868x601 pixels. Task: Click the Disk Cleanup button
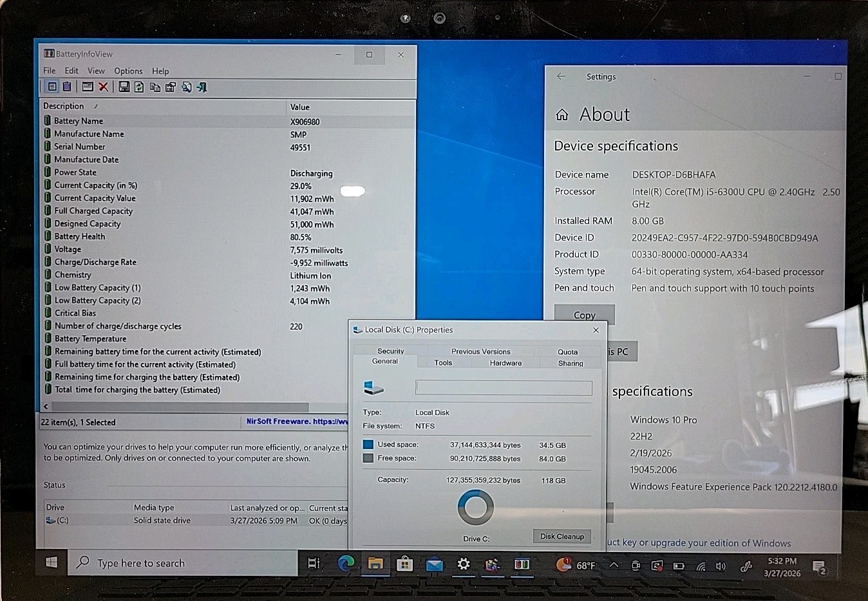pyautogui.click(x=561, y=536)
